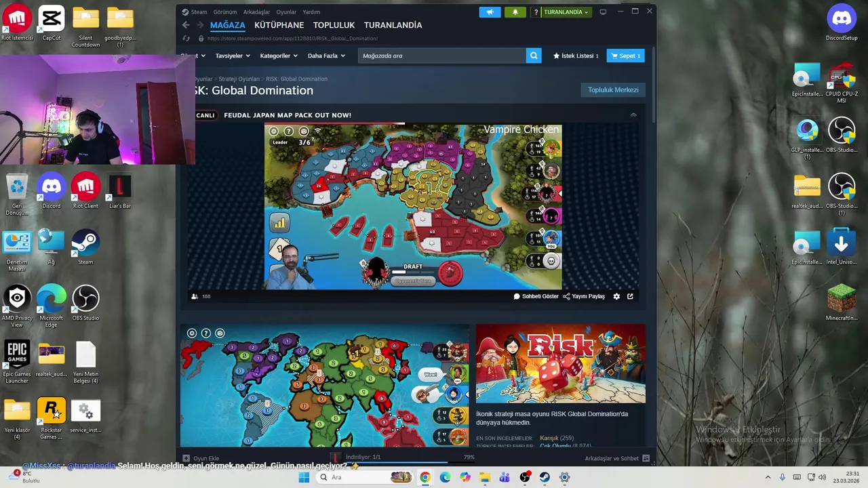Open DiscordSetup desktop icon
Image resolution: width=868 pixels, height=488 pixels.
(842, 24)
